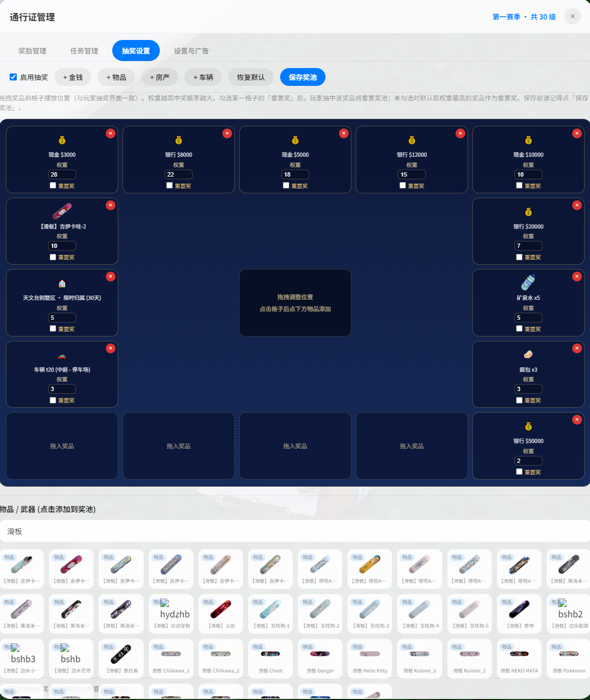This screenshot has height=700, width=590.
Task: Add 【滑板】男神 skateboard item
Action: pos(518,615)
